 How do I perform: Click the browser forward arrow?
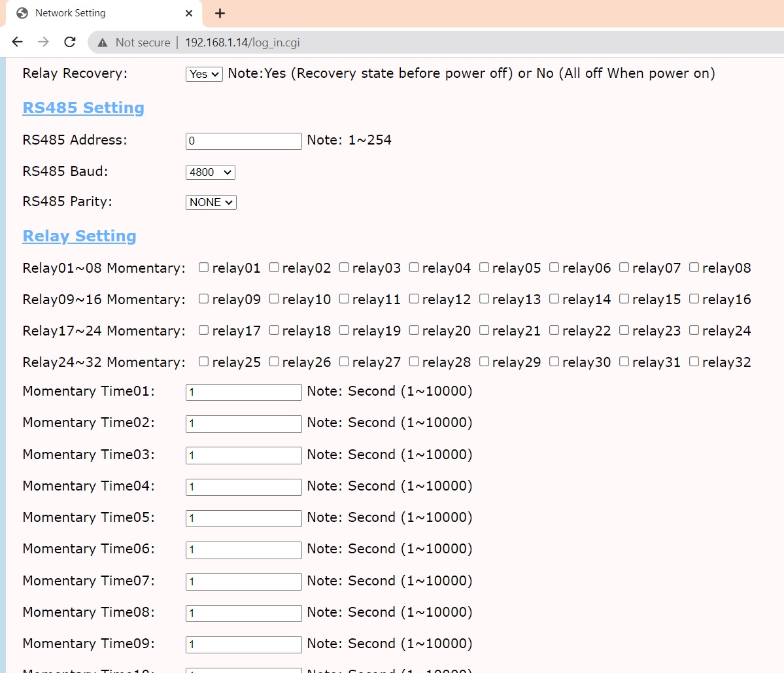pyautogui.click(x=44, y=42)
